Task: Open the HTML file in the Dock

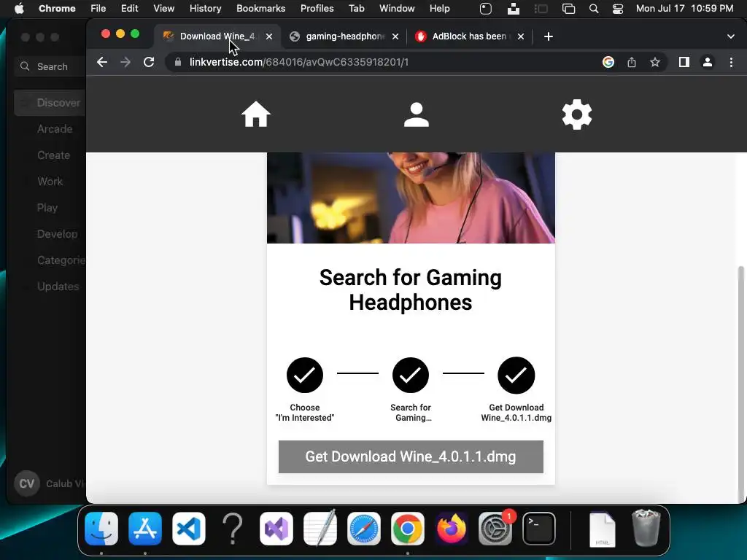Action: pos(602,529)
